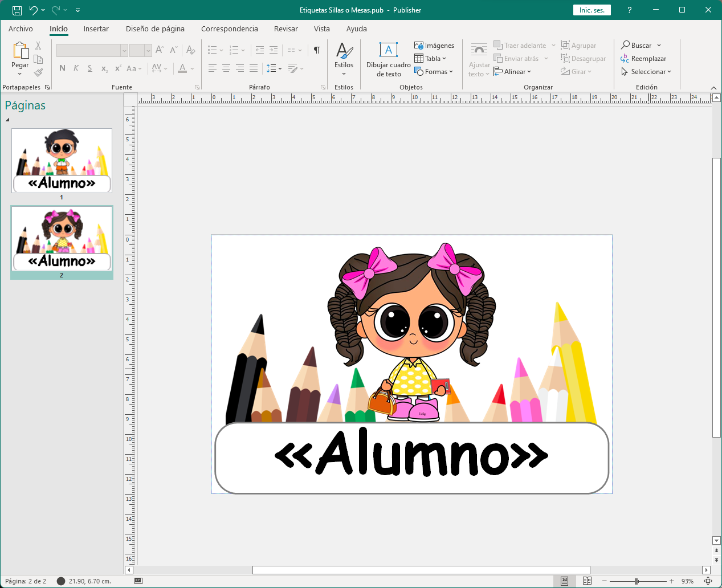722x588 pixels.
Task: Expand the Alinear dropdown
Action: (513, 72)
